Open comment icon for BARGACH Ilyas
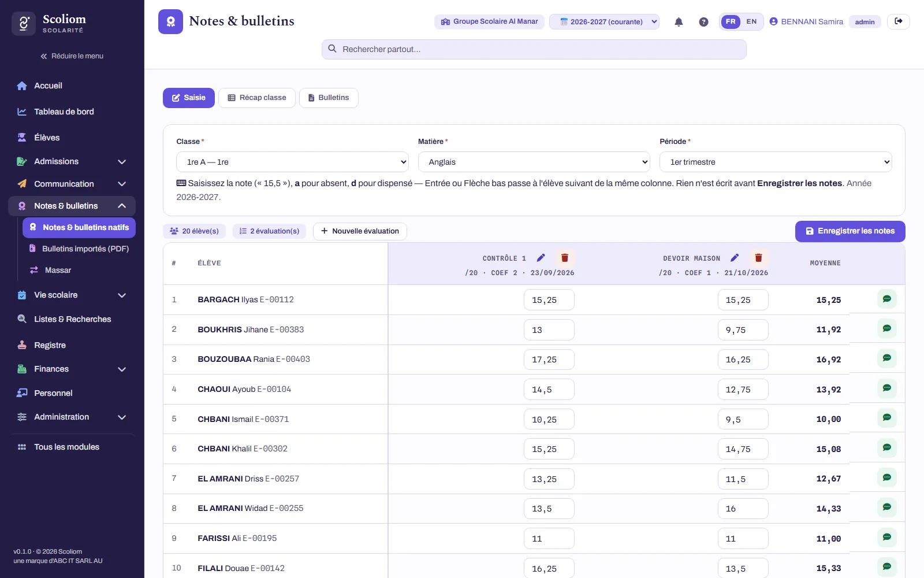This screenshot has width=924, height=578. (x=887, y=299)
